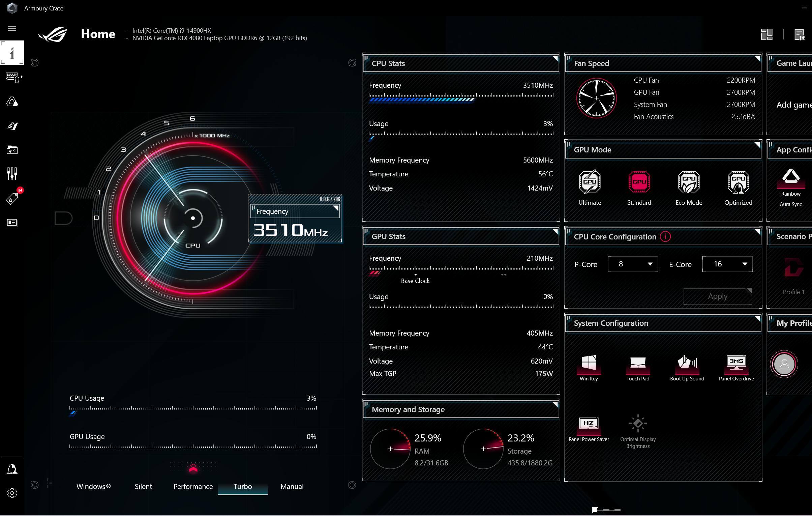Screen dimensions: 812x516
Task: Click the Apply button
Action: (718, 296)
